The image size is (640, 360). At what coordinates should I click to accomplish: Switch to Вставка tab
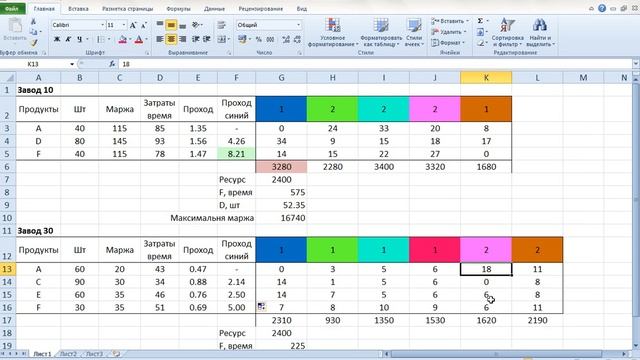(78, 9)
